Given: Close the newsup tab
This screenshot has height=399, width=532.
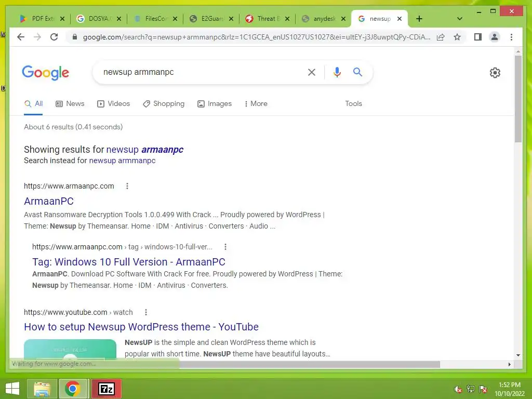Looking at the screenshot, I should tap(400, 19).
